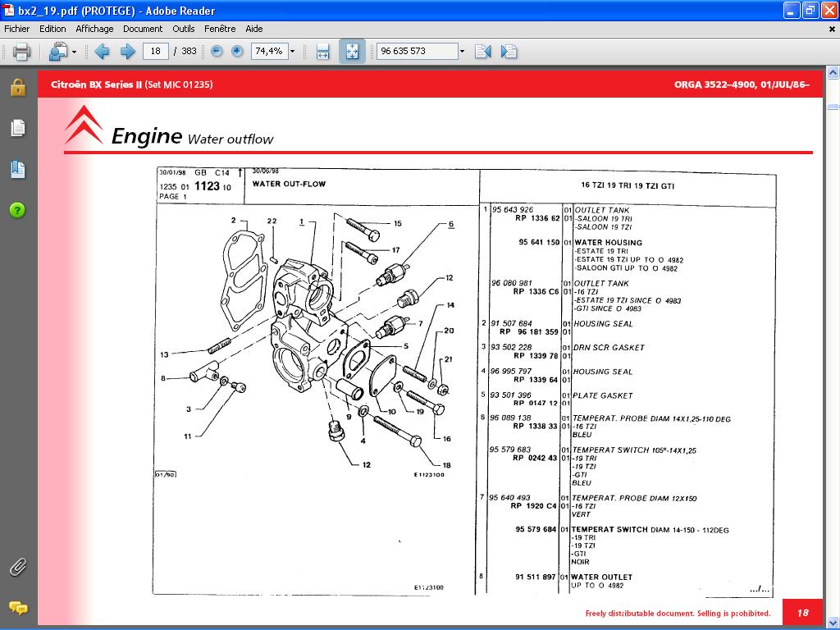Go to next page with right arrow
840x630 pixels.
(127, 52)
